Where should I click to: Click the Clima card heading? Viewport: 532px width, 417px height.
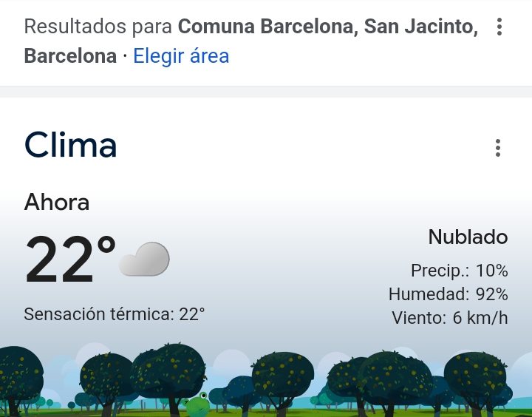click(x=71, y=145)
